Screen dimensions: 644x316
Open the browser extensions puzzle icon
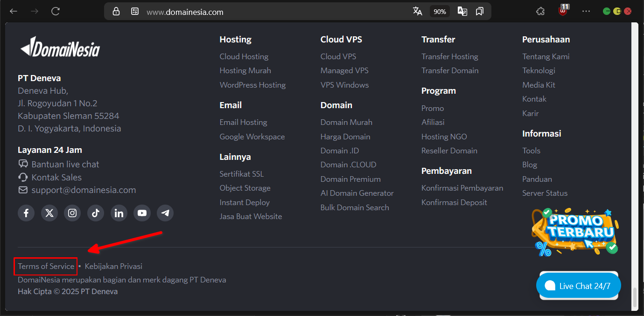click(540, 12)
